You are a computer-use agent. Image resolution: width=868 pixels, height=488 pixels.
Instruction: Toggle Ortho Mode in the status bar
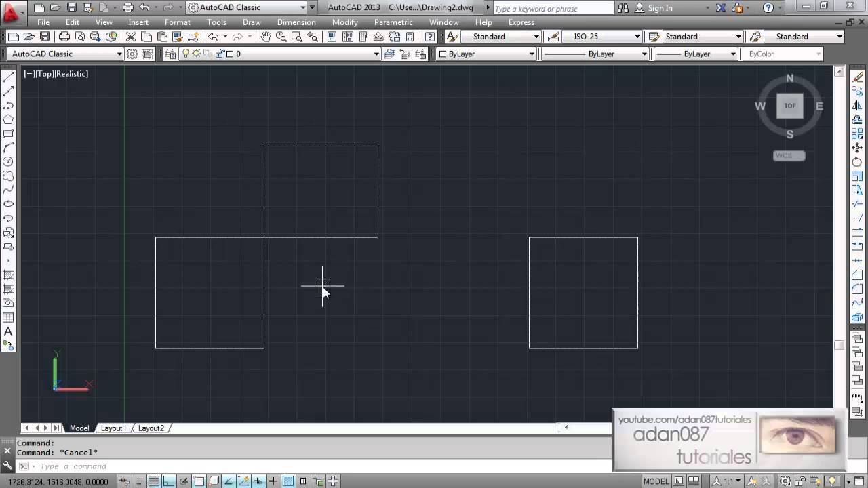169,481
